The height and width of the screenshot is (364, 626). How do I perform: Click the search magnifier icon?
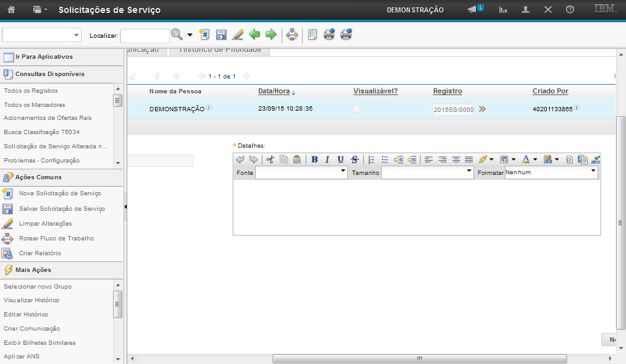[177, 35]
